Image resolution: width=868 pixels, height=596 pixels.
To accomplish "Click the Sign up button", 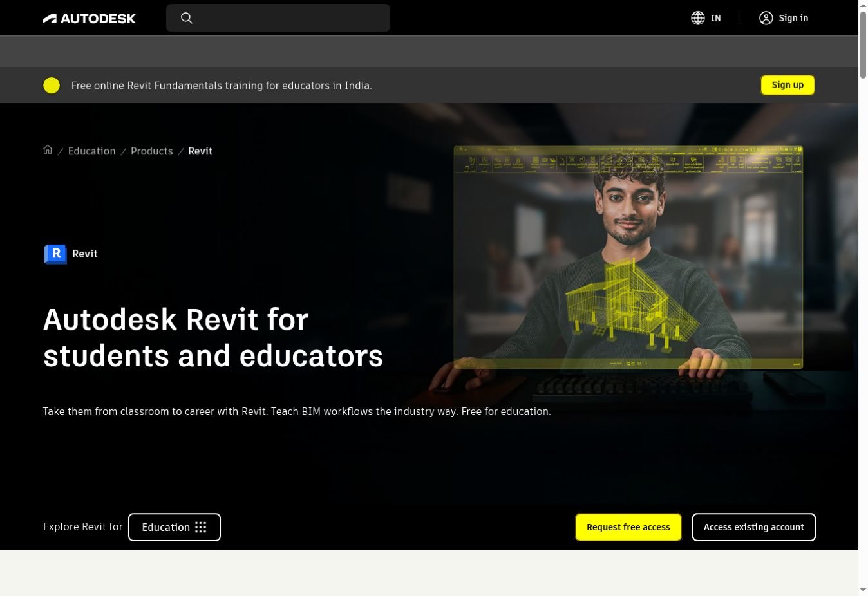I will pos(788,85).
